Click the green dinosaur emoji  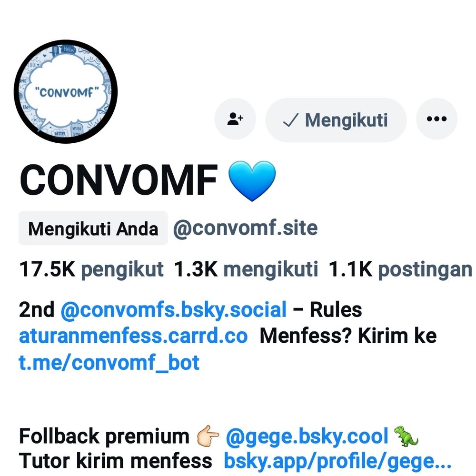click(x=406, y=436)
